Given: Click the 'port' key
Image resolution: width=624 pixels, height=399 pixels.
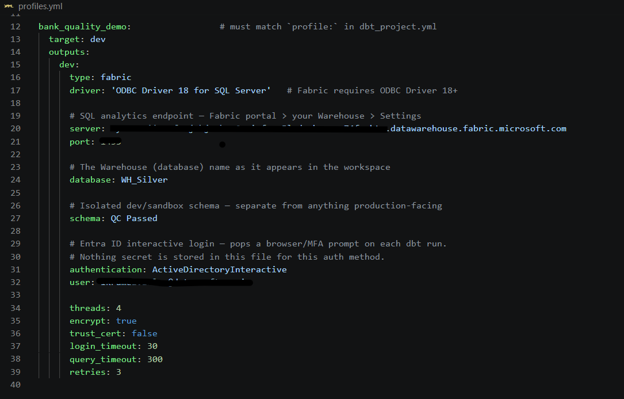Looking at the screenshot, I should click(80, 142).
